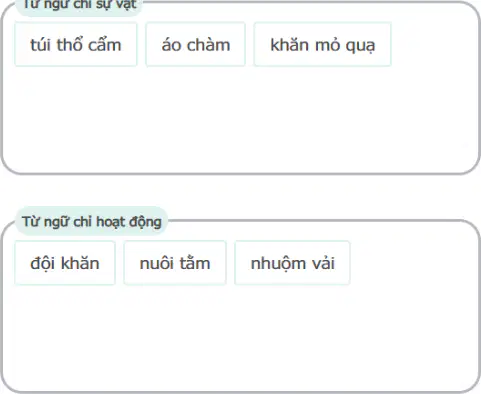Choose the "nhuộm vải" word card
Screen dimensions: 481x394
[x=292, y=263]
